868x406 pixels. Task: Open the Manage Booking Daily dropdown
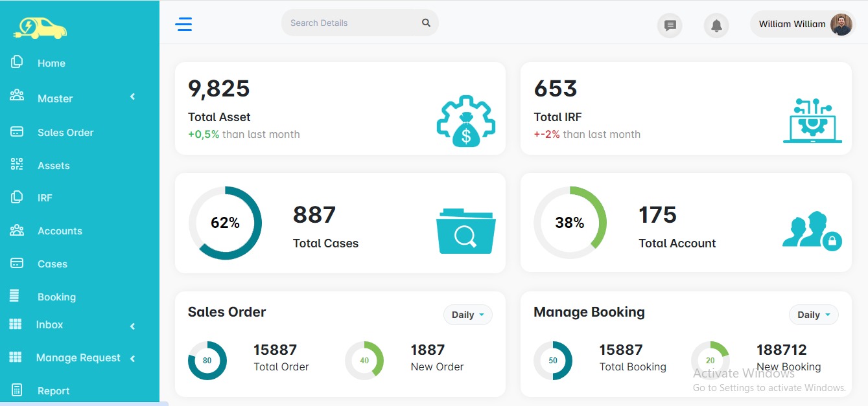click(813, 315)
